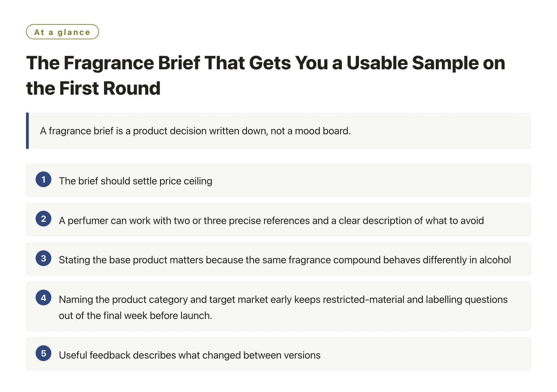This screenshot has height=392, width=557.
Task: Click the blue accent bar of quote block
Action: pos(28,131)
